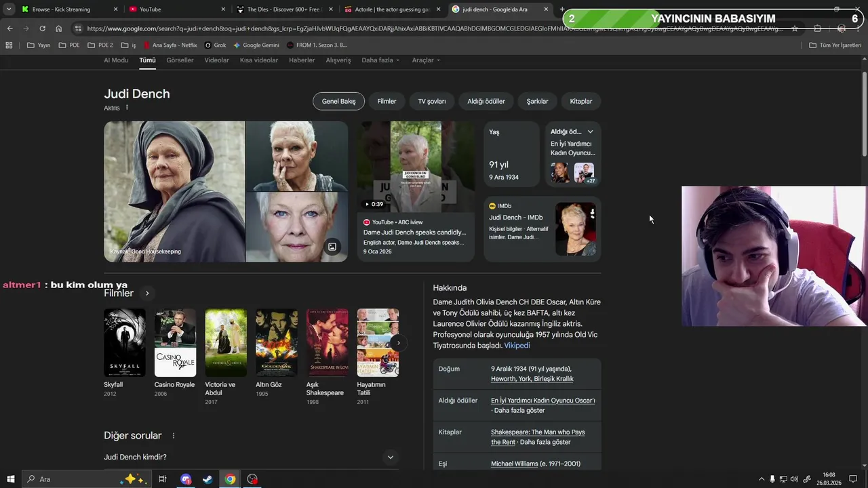
Task: Select the Görseller search tab
Action: [180, 60]
